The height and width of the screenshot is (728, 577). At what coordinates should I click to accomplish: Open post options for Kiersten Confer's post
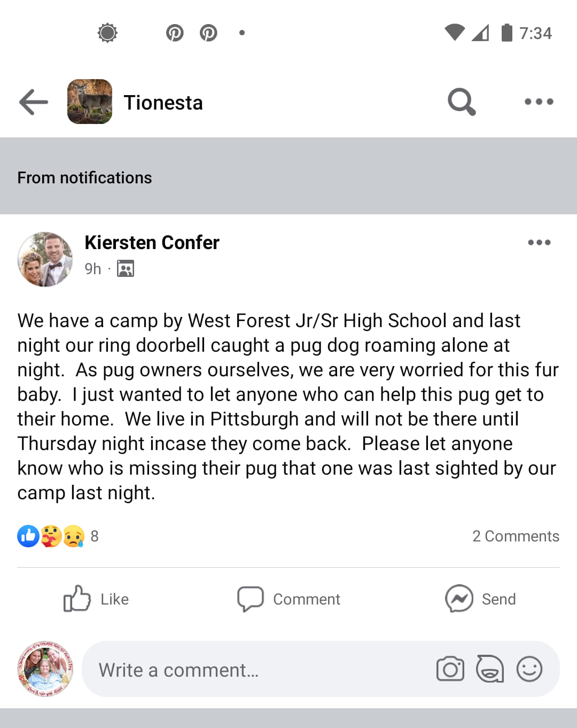click(539, 243)
